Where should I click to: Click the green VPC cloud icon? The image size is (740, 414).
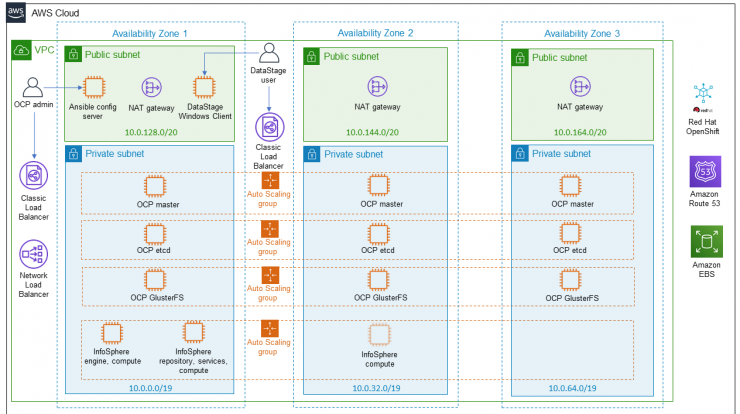21,50
